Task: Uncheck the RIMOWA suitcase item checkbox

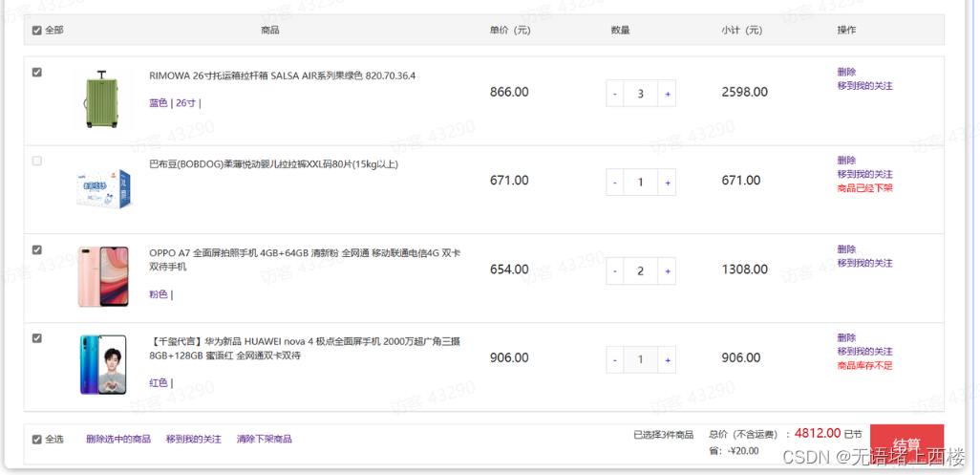Action: [x=37, y=73]
